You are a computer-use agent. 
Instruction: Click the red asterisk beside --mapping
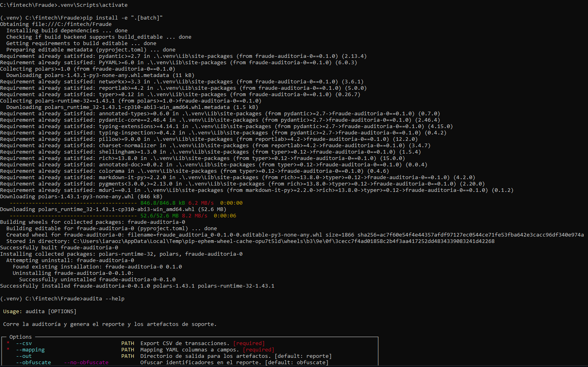[x=8, y=350]
